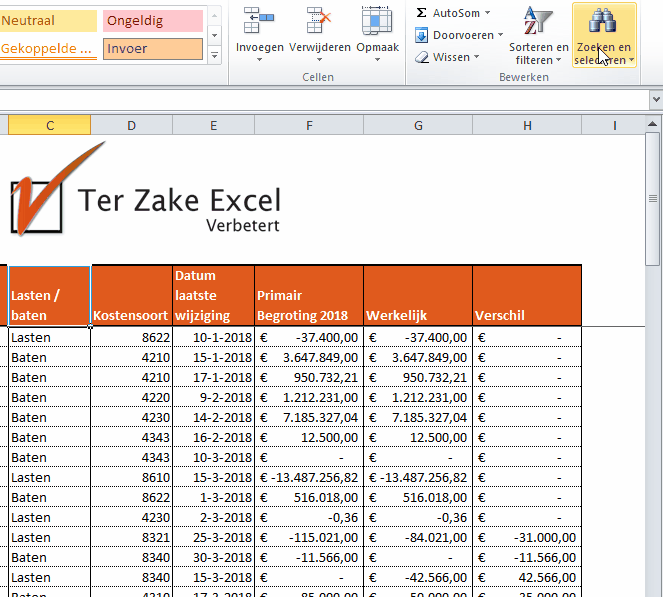Click Verschil cell -31.000,00

[x=527, y=538]
